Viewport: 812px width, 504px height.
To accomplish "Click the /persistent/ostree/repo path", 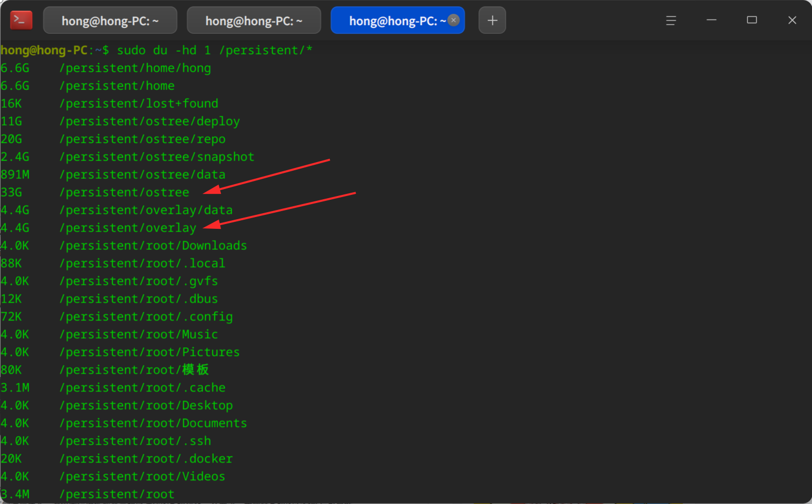I will 142,139.
